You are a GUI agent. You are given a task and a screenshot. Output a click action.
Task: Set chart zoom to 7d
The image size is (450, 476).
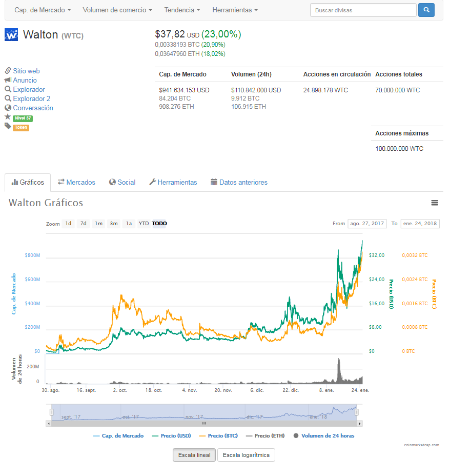tap(84, 224)
